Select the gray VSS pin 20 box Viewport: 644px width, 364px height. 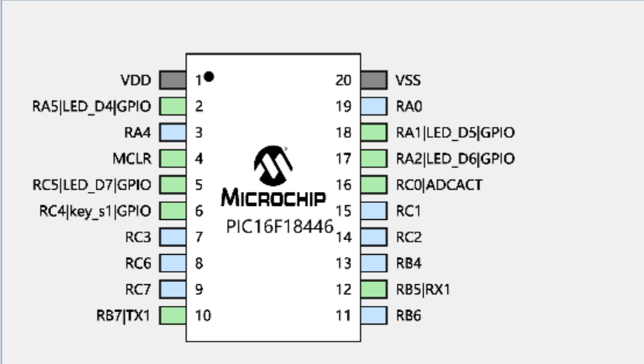[374, 80]
